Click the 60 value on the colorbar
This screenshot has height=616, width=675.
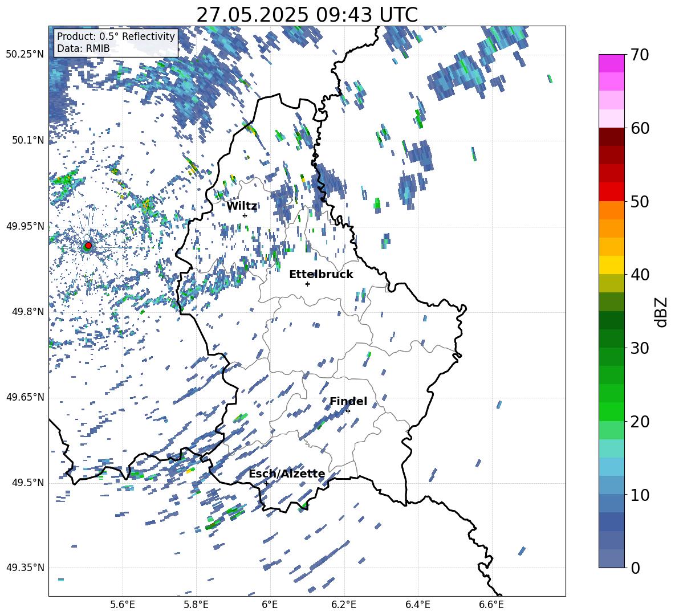(640, 128)
